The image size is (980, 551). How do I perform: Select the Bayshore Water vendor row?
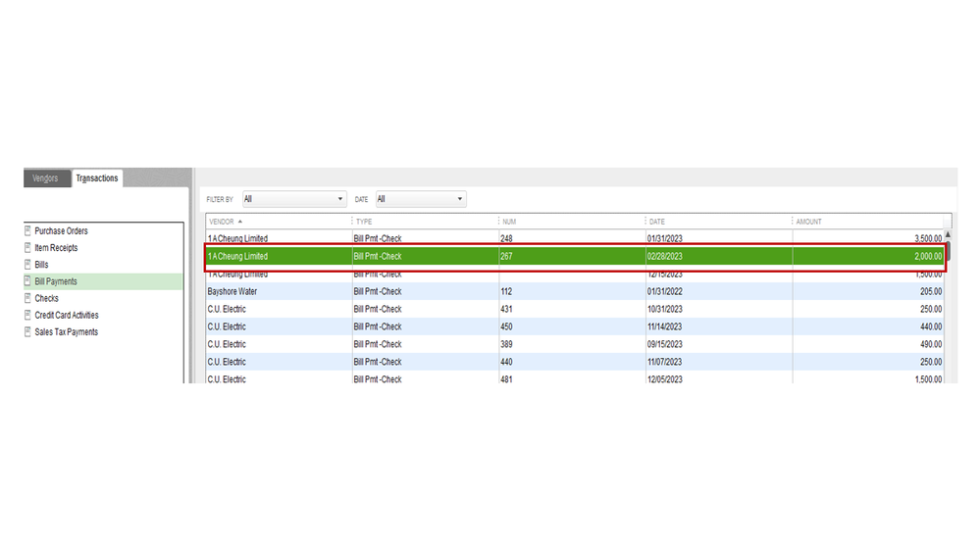[575, 292]
